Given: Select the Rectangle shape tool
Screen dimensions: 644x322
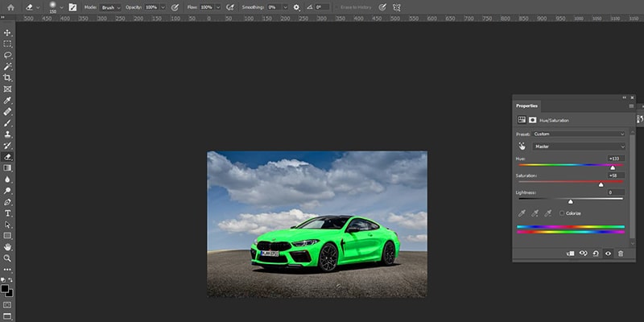Looking at the screenshot, I should [7, 236].
